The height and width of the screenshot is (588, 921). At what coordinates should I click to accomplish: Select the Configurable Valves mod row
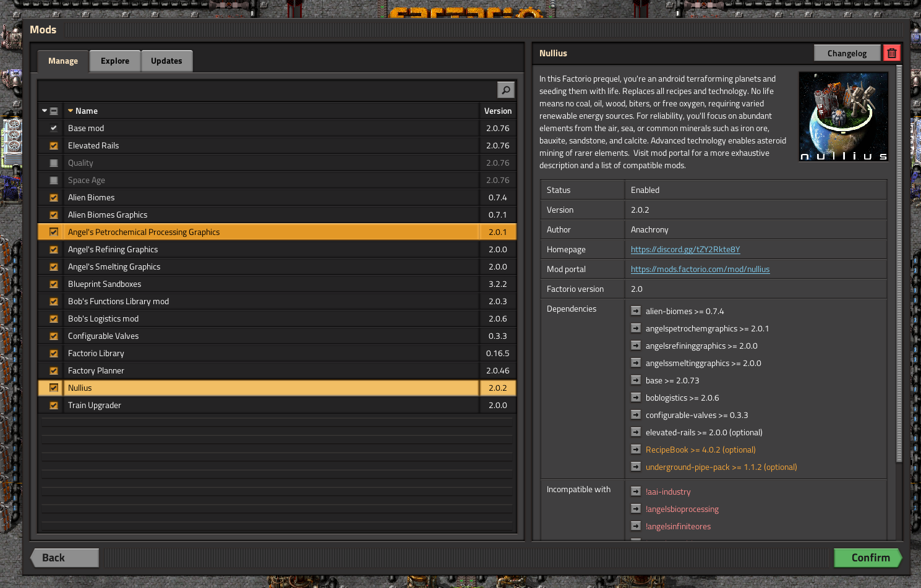(x=277, y=336)
